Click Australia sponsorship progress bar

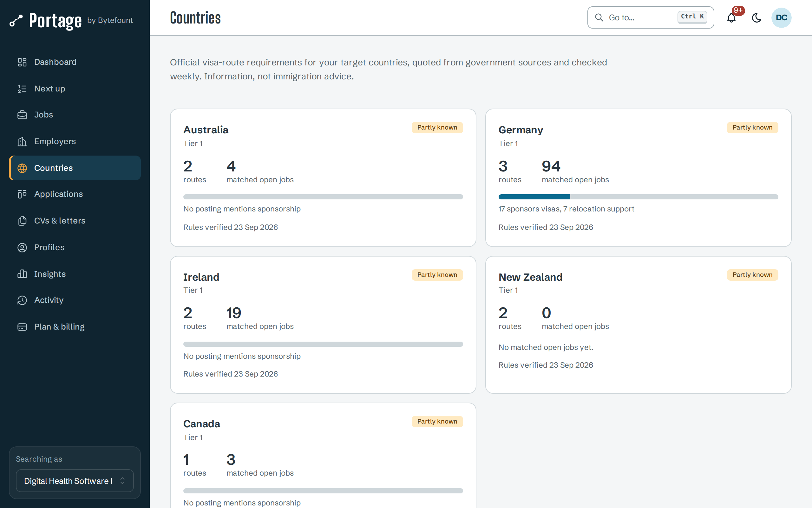(x=323, y=197)
